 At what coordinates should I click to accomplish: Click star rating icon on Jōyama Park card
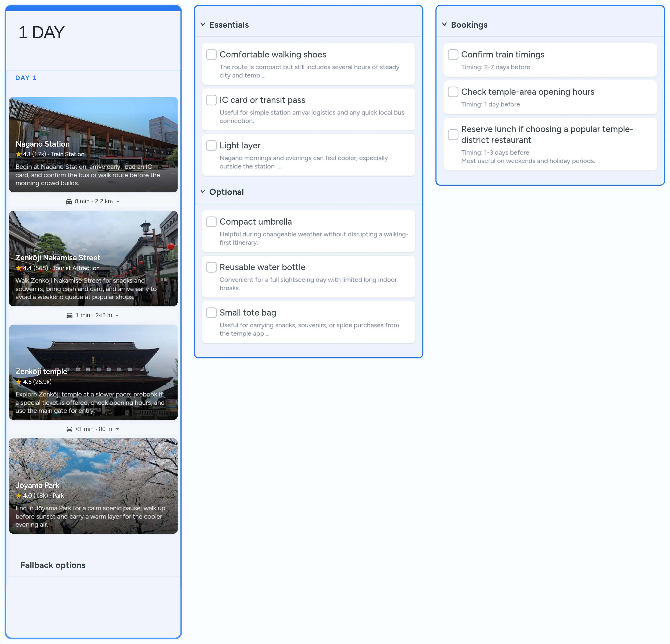[x=19, y=496]
